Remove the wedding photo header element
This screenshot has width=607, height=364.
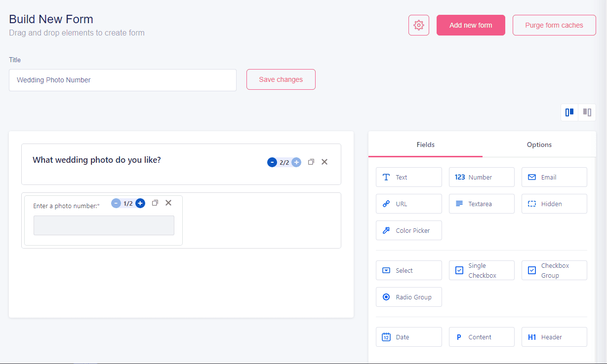click(x=324, y=162)
